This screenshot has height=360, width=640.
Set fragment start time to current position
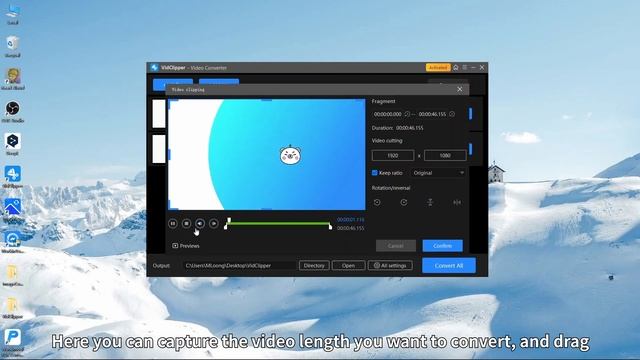[407, 114]
